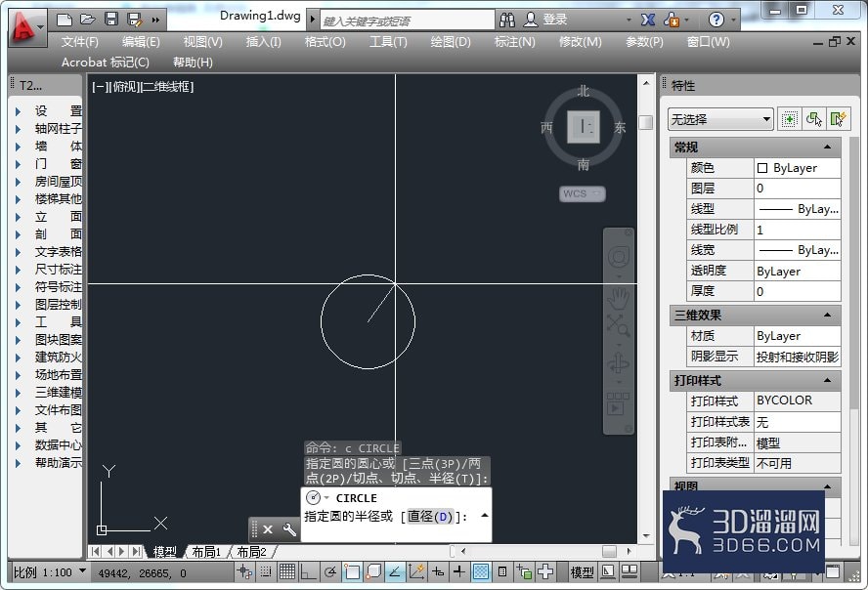Click the command line wrench customize icon
Image resolution: width=868 pixels, height=590 pixels.
[289, 529]
